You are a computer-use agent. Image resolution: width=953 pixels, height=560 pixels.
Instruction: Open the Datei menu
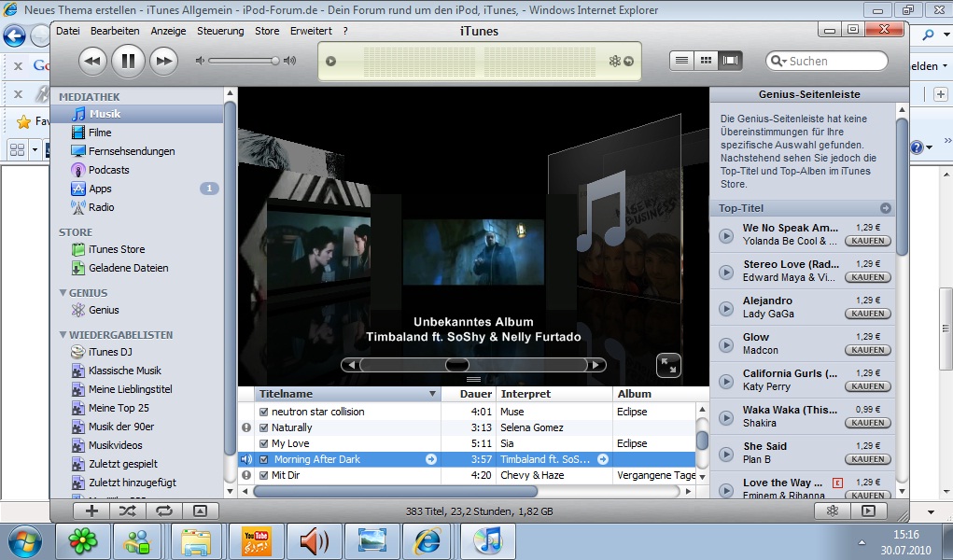(68, 31)
